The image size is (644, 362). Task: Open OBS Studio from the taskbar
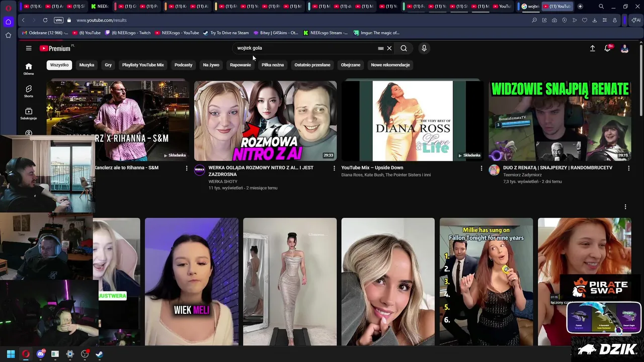tap(85, 354)
